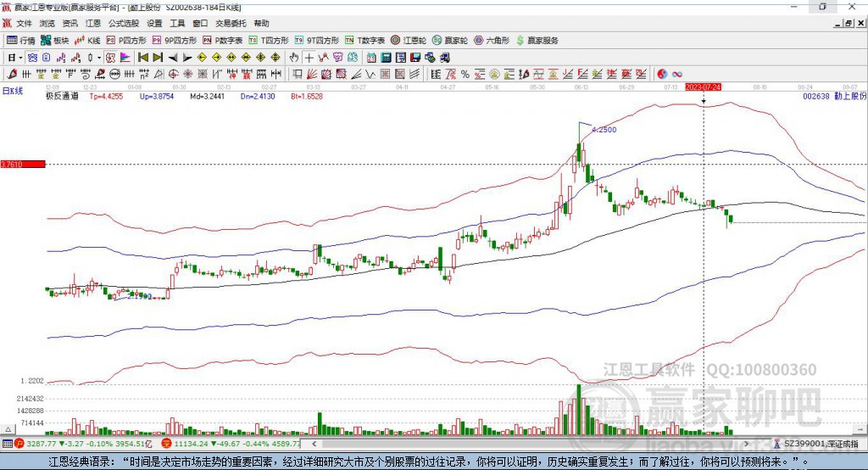Click the 002638 stock code
868x470 pixels.
(x=816, y=96)
